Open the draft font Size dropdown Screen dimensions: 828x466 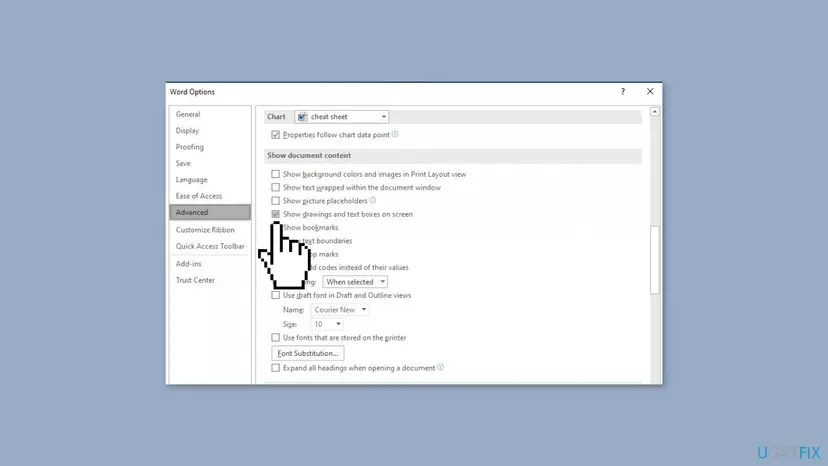[327, 324]
